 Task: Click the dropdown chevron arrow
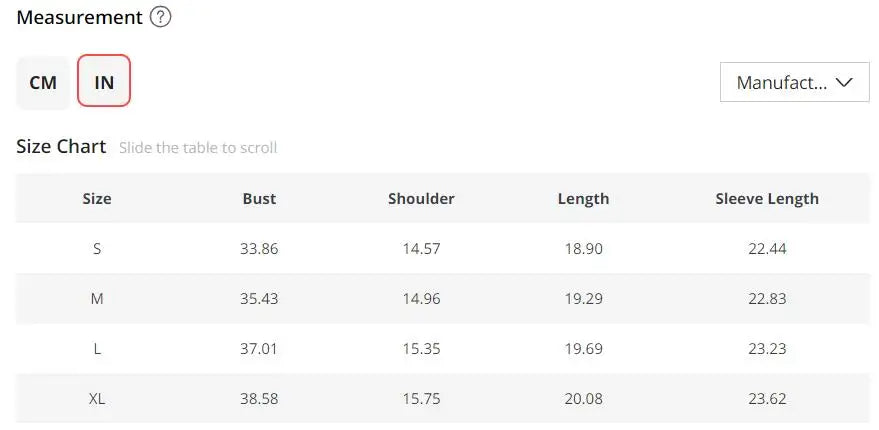844,83
